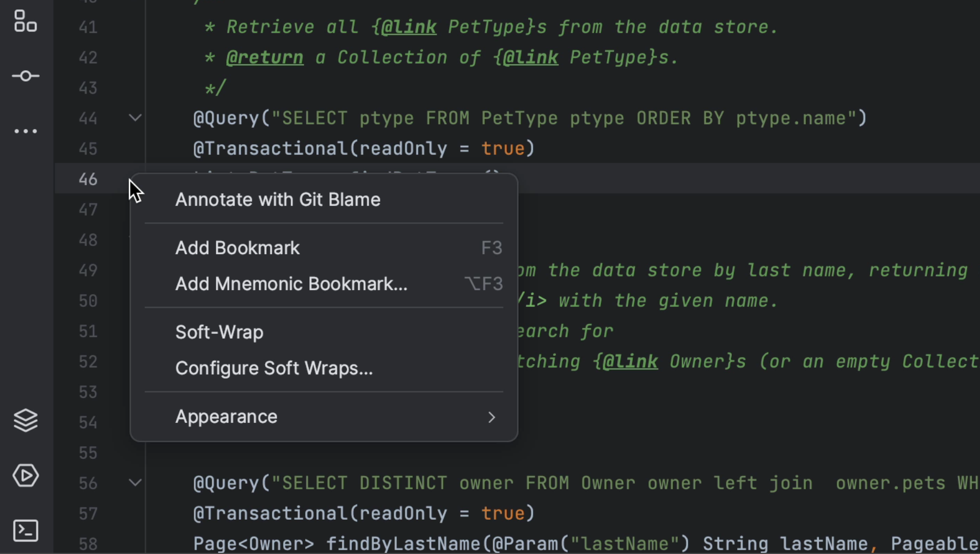Expand the Appearance submenu
980x554 pixels.
click(226, 416)
